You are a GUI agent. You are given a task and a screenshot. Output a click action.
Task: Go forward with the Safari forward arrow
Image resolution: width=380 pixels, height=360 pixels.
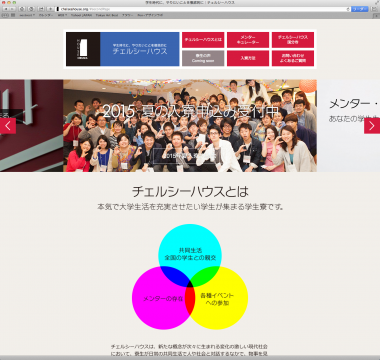coord(12,9)
